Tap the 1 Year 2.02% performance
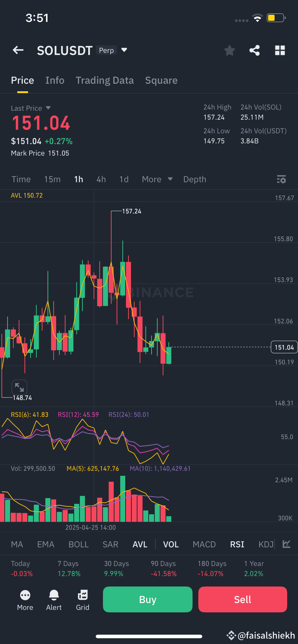 [x=254, y=569]
